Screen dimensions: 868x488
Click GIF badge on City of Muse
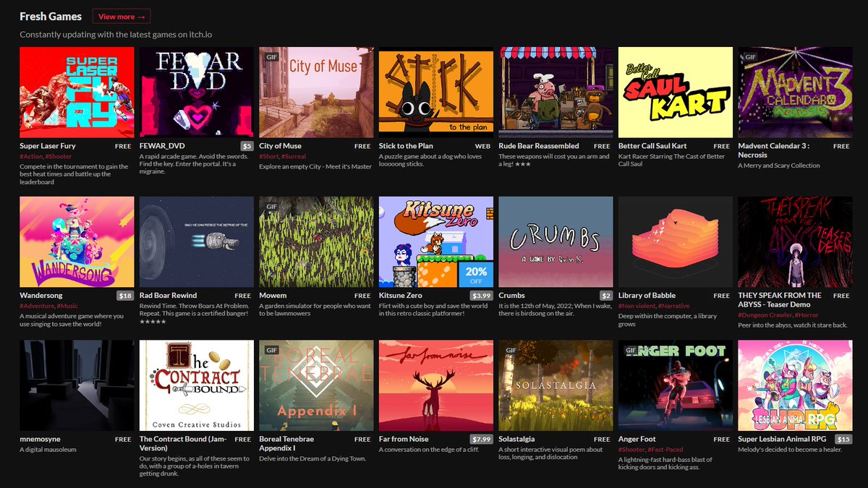coord(271,56)
